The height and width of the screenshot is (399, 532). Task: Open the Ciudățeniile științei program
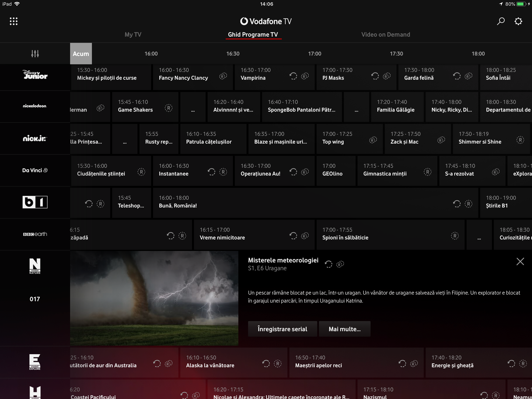point(111,171)
